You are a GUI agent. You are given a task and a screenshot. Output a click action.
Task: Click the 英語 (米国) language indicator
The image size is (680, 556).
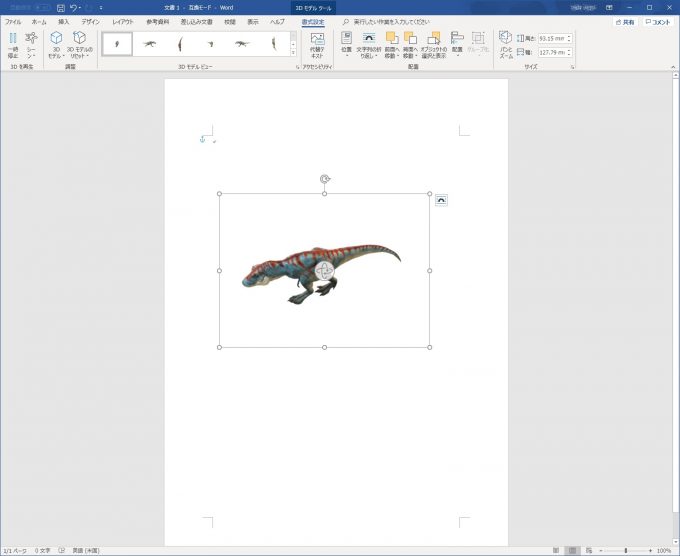click(x=86, y=551)
